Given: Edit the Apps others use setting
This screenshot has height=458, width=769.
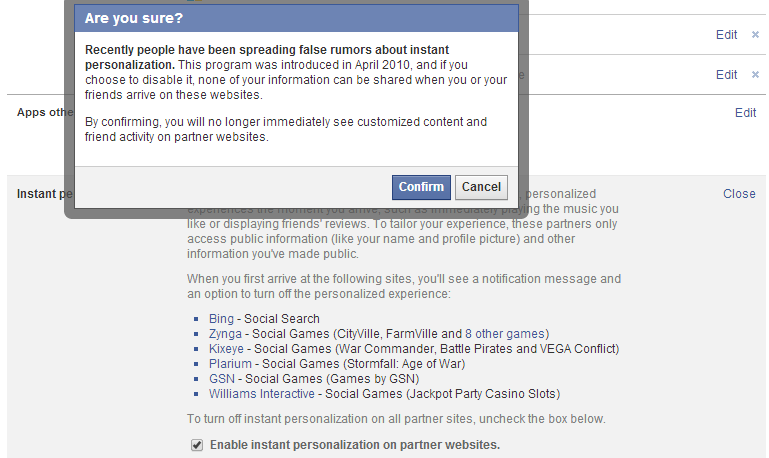Looking at the screenshot, I should 745,113.
